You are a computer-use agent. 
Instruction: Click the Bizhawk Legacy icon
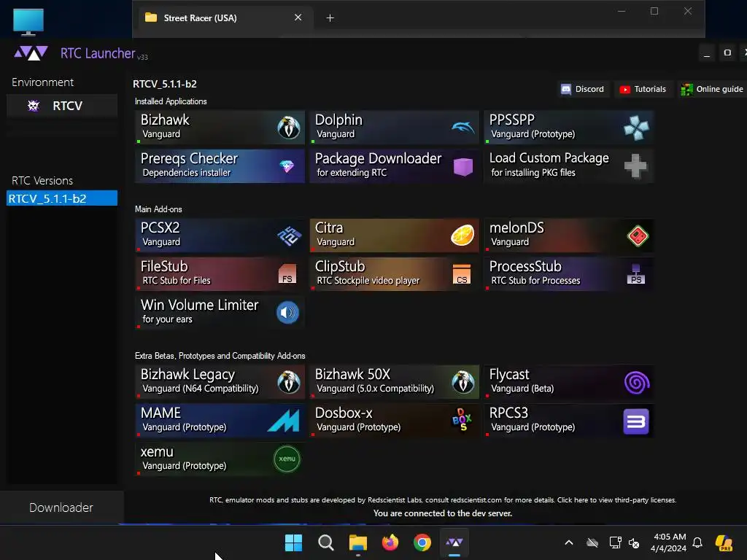tap(289, 382)
